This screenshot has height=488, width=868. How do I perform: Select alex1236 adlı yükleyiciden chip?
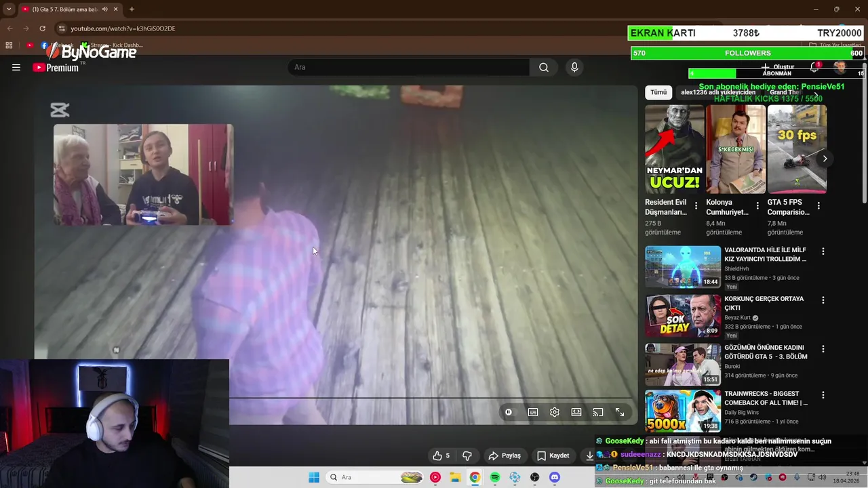[x=718, y=92]
